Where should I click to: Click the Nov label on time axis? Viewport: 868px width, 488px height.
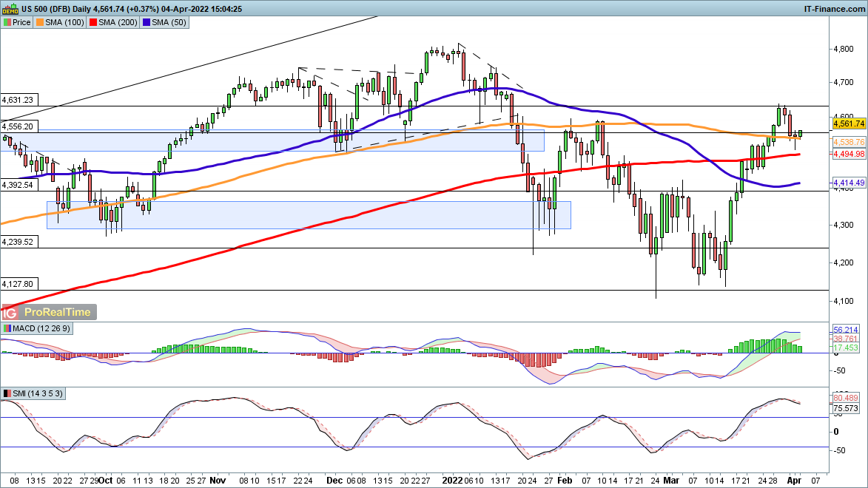(218, 481)
